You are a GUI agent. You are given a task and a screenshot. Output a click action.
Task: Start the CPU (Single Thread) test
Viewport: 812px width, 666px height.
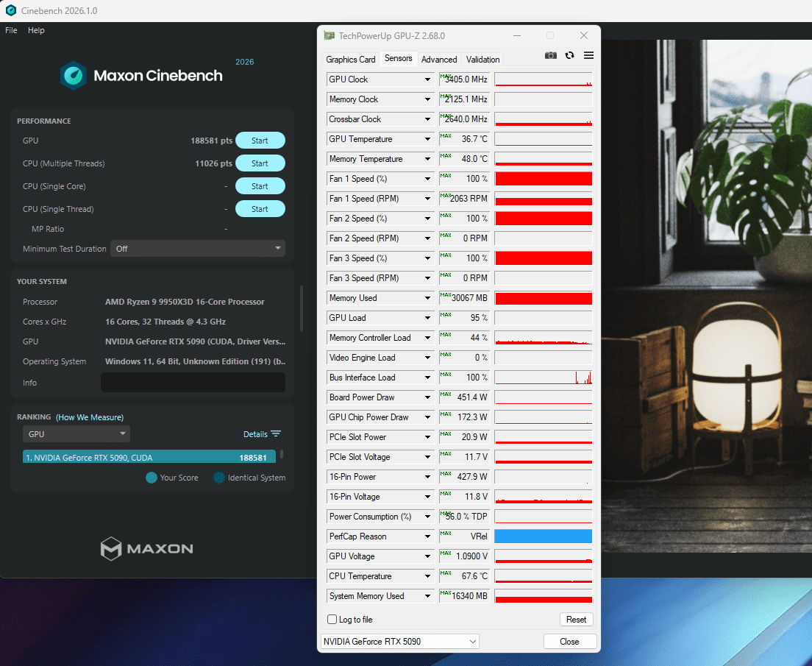(x=260, y=209)
